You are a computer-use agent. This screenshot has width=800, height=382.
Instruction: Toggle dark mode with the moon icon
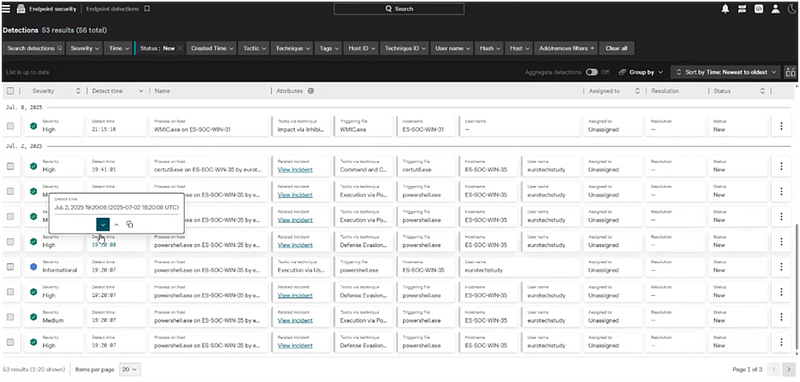point(791,9)
